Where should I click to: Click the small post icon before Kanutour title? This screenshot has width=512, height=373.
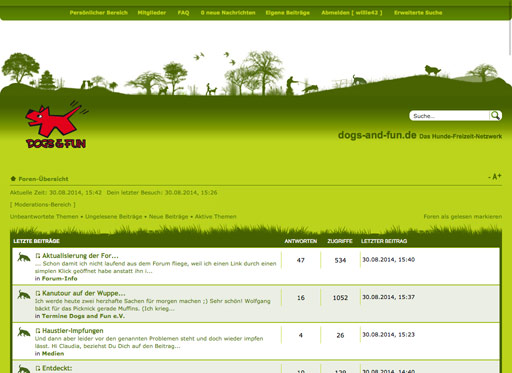38,293
